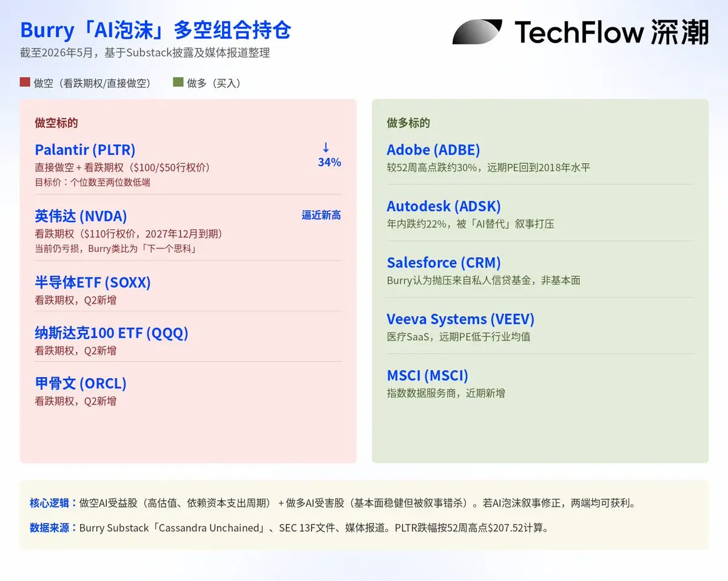This screenshot has height=581, width=728.
Task: Click the subtitle 截至2026年5月 line
Action: click(x=145, y=53)
